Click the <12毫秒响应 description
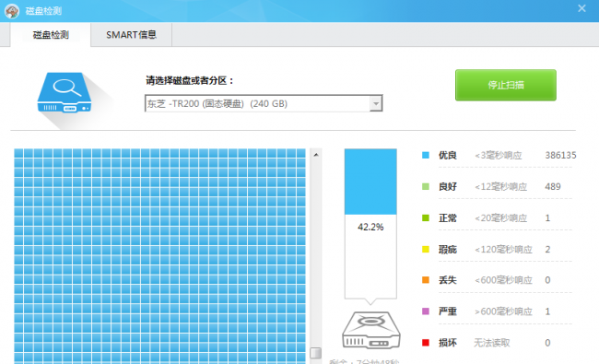Screen dimensions: 599x364 (500, 187)
